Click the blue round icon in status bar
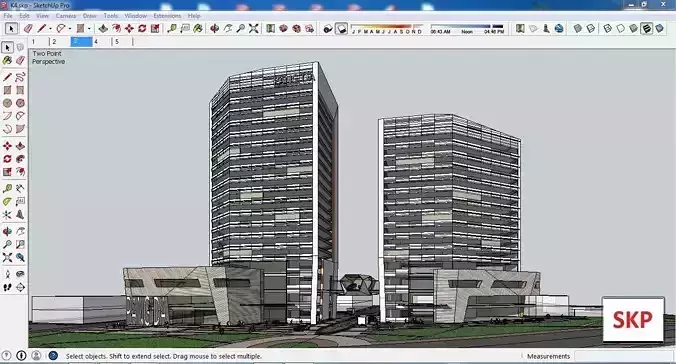The image size is (676, 364). click(x=53, y=356)
